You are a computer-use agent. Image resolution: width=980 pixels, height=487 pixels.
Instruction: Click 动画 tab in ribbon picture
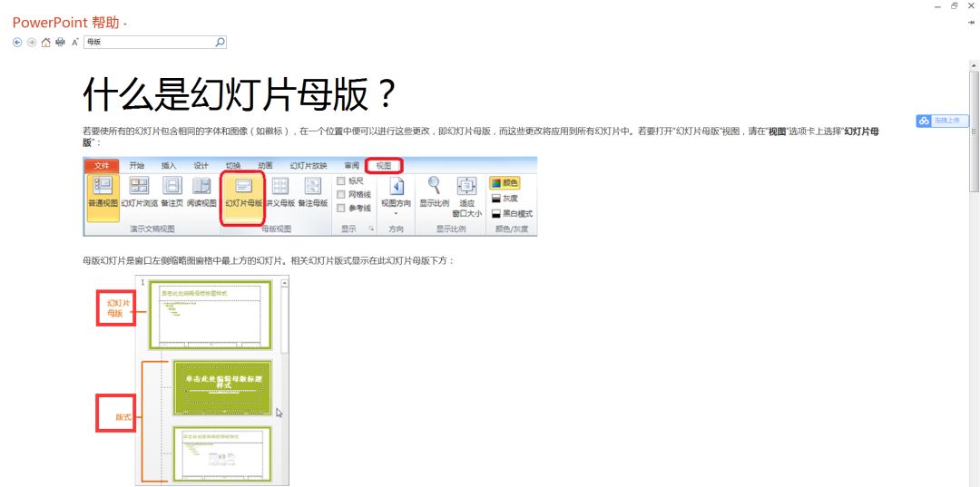265,165
